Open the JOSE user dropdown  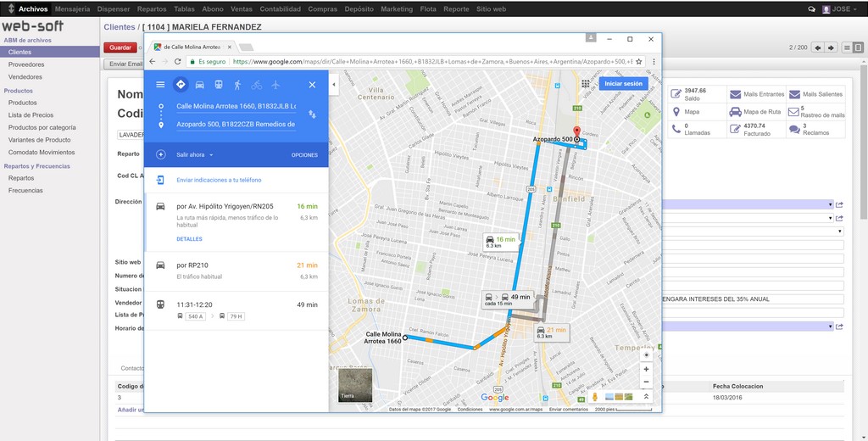tap(840, 8)
